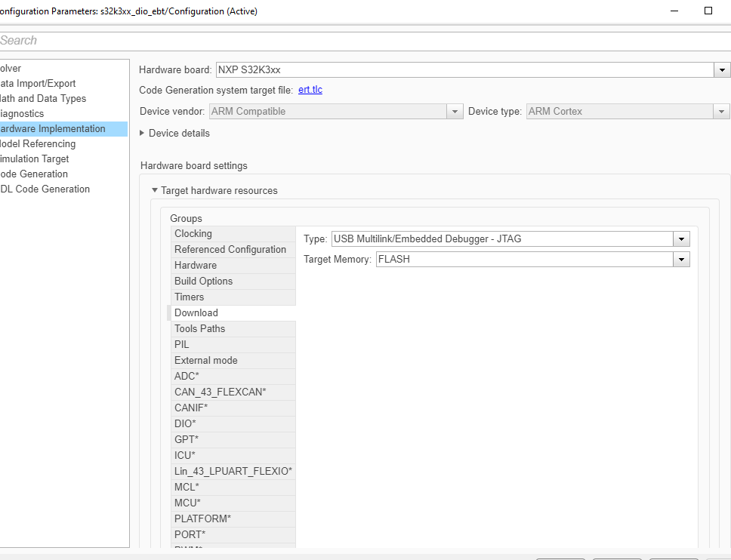Open the Target Memory dropdown

point(681,259)
